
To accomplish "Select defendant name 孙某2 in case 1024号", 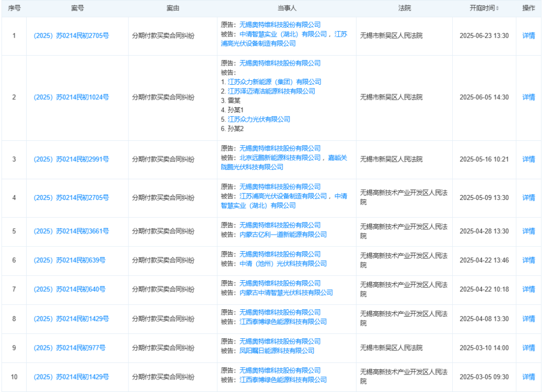I will 236,128.
